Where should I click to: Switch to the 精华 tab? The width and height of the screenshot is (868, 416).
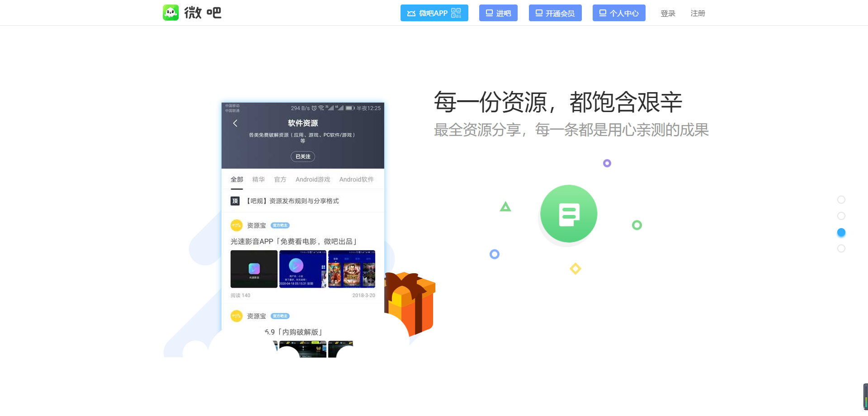pos(259,179)
